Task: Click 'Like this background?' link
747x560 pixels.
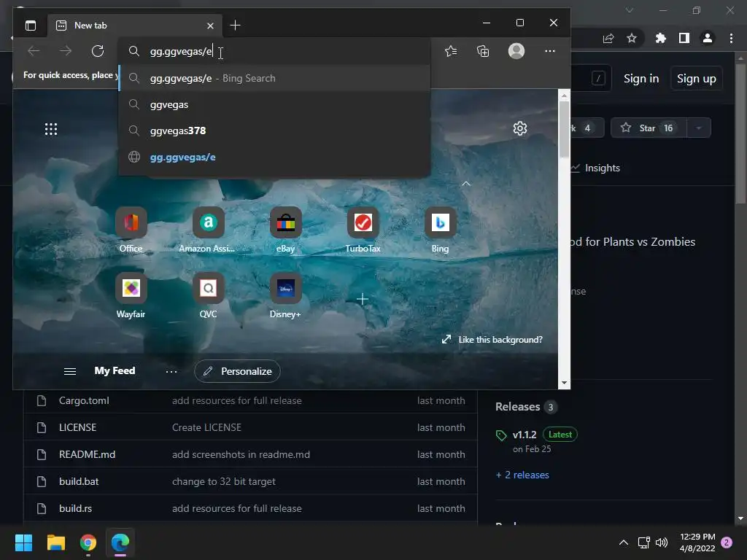Action: [x=492, y=340]
